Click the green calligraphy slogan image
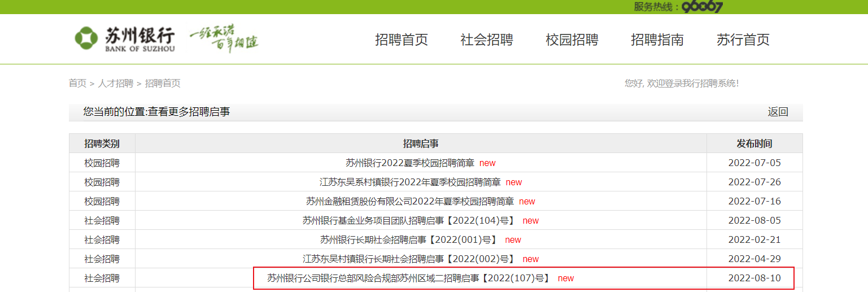The width and height of the screenshot is (868, 292). click(224, 38)
